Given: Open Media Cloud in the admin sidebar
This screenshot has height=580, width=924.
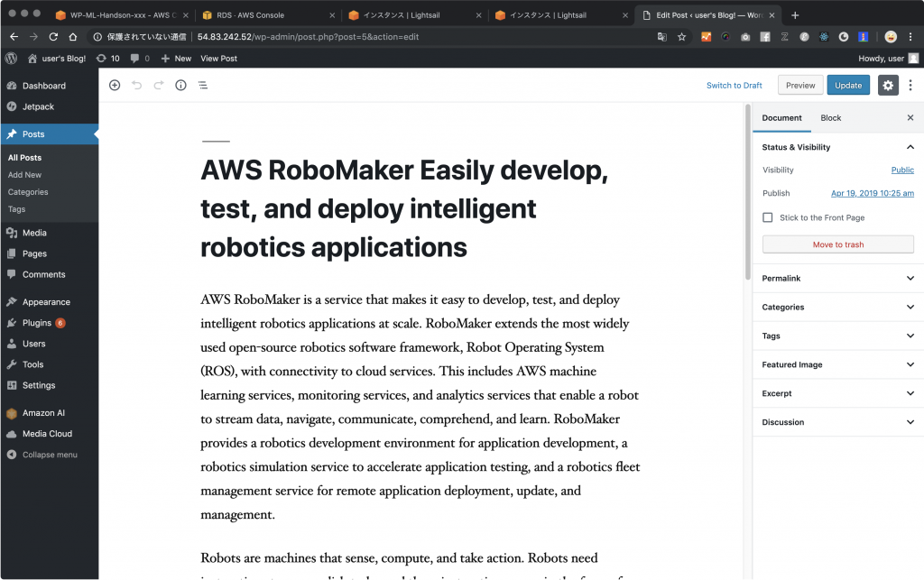Looking at the screenshot, I should pyautogui.click(x=50, y=433).
